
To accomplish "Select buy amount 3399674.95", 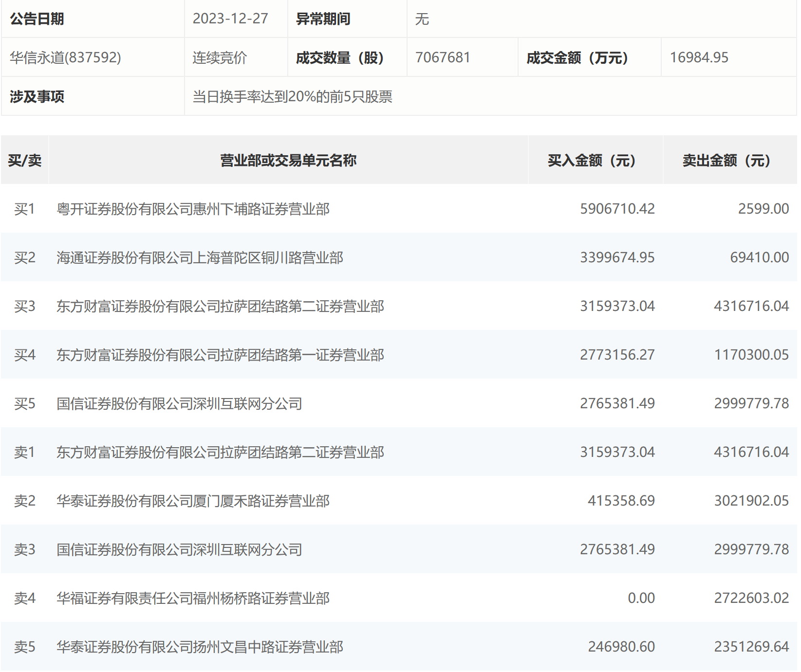I will [x=617, y=257].
